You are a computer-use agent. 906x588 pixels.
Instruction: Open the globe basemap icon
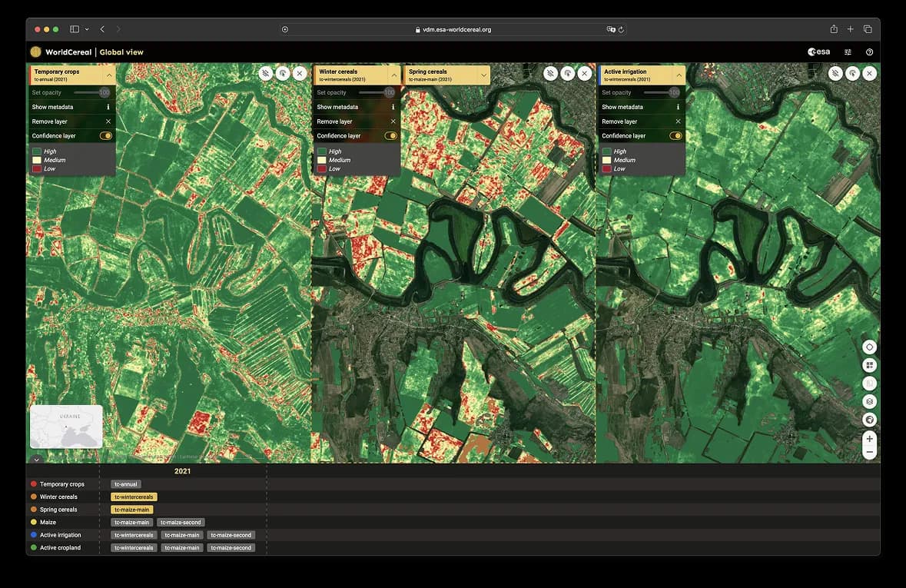pyautogui.click(x=869, y=420)
